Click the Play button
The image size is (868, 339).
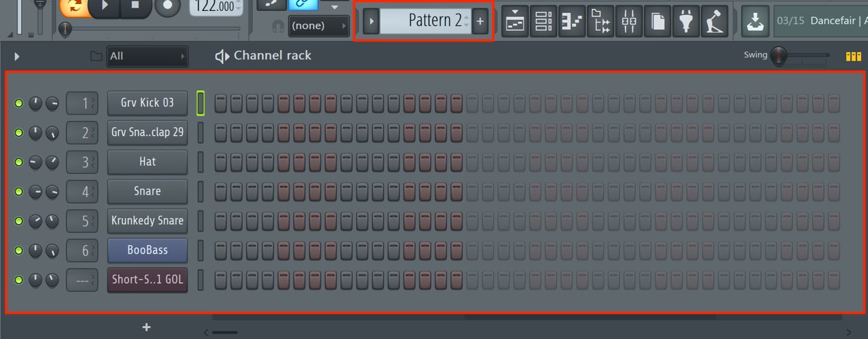coord(104,6)
